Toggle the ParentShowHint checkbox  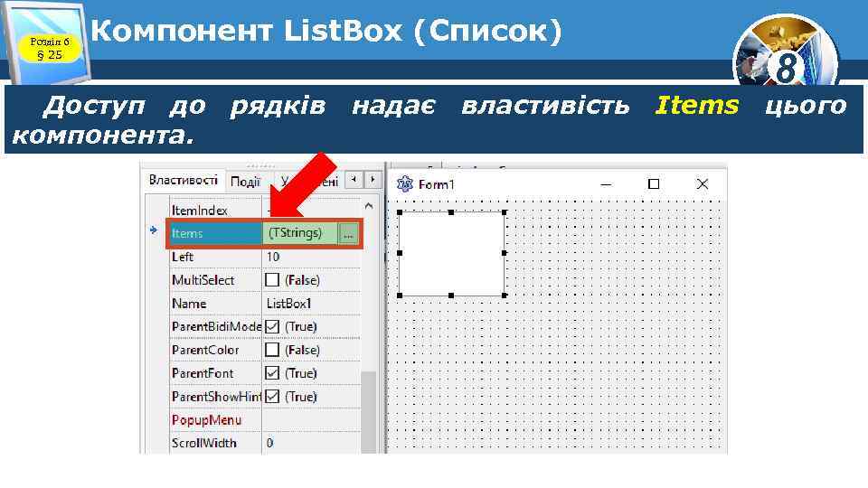pos(272,396)
